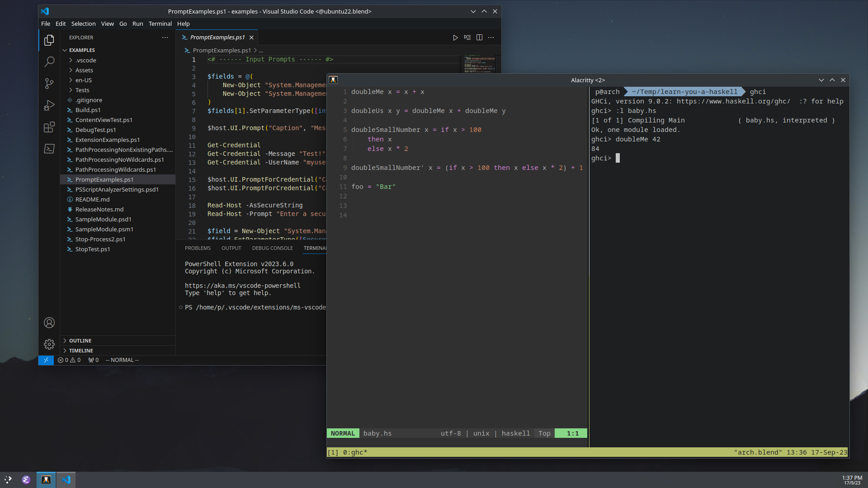Show errors and warnings count in status bar
Image resolution: width=868 pixels, height=488 pixels.
pyautogui.click(x=69, y=360)
